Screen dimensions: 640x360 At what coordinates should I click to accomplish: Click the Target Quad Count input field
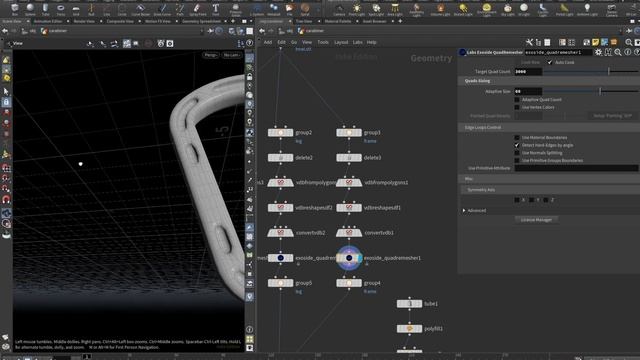pos(528,71)
